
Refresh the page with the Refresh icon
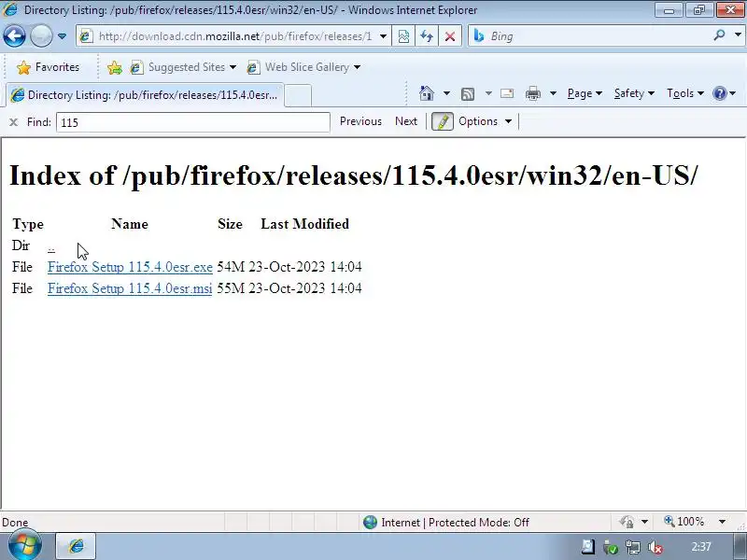pos(427,36)
